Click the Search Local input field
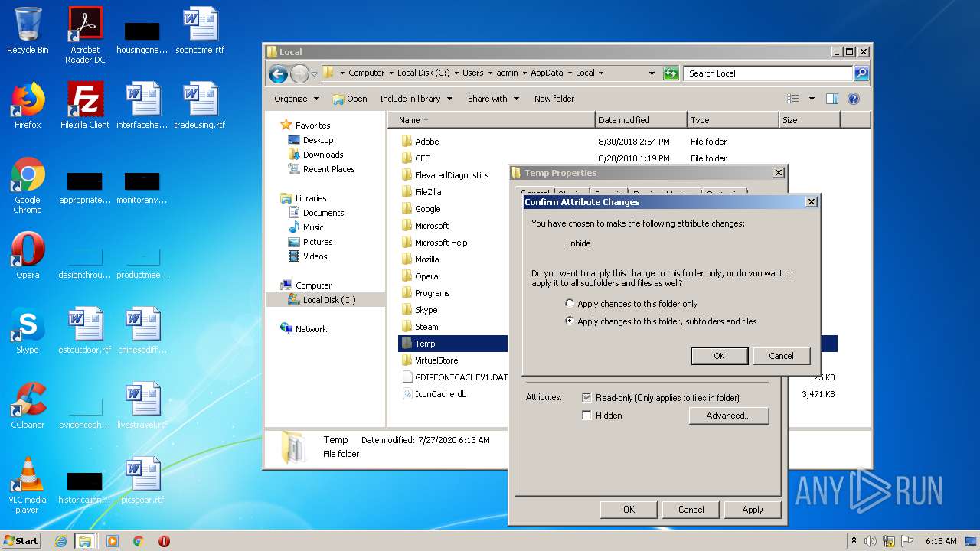Image resolution: width=980 pixels, height=551 pixels. click(768, 73)
